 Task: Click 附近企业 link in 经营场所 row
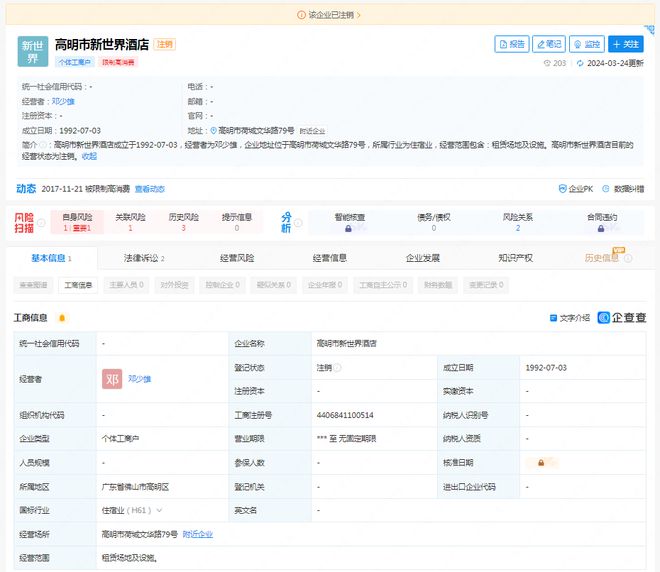(198, 534)
